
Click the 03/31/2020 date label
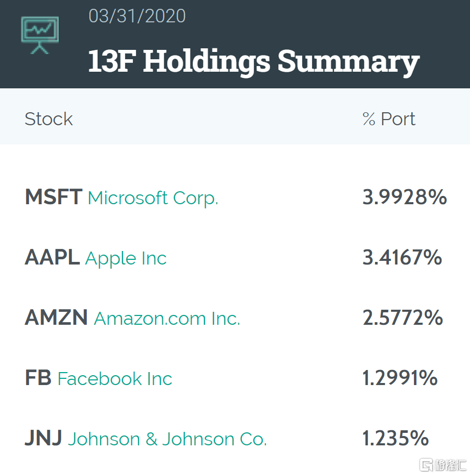[x=137, y=16]
